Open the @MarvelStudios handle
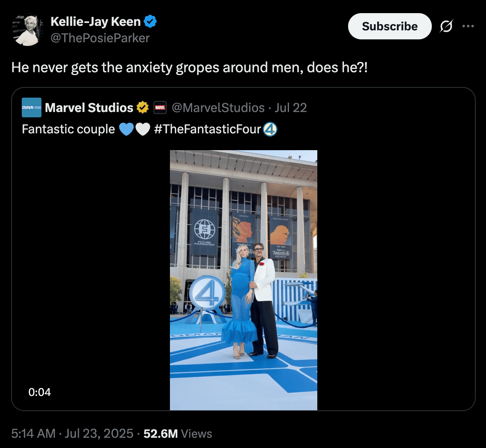Viewport: 486px width, 448px height. click(218, 107)
